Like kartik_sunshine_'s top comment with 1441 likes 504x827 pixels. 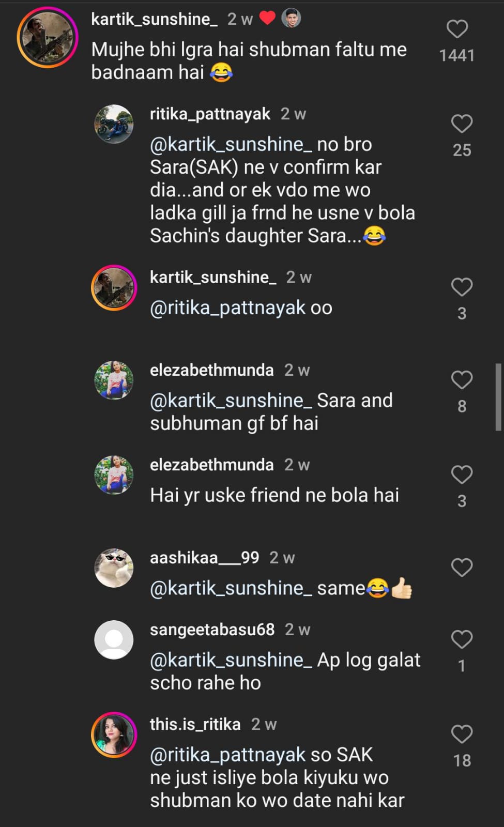point(457,29)
